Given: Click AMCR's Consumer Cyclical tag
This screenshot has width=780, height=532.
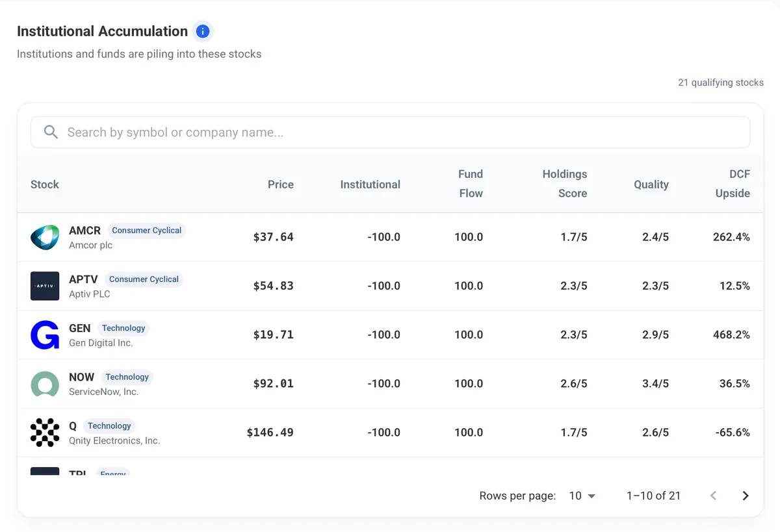Looking at the screenshot, I should [x=147, y=230].
